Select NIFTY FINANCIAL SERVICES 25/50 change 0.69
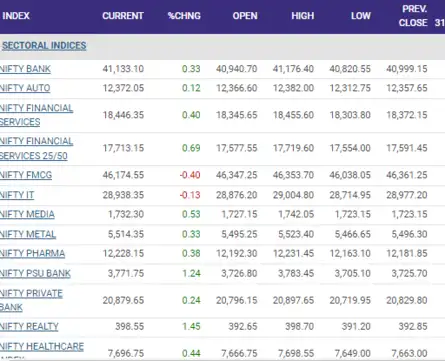The height and width of the screenshot is (361, 445). pyautogui.click(x=191, y=148)
